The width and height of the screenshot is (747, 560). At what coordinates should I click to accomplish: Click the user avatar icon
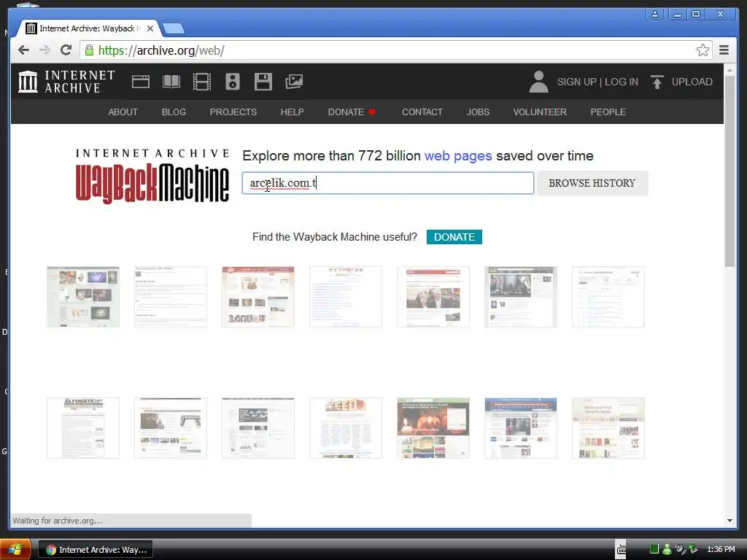(x=539, y=82)
